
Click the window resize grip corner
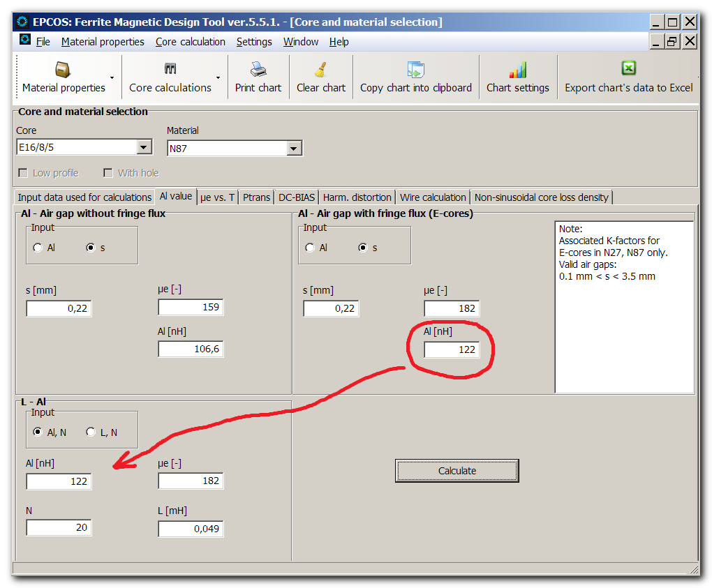tap(694, 569)
